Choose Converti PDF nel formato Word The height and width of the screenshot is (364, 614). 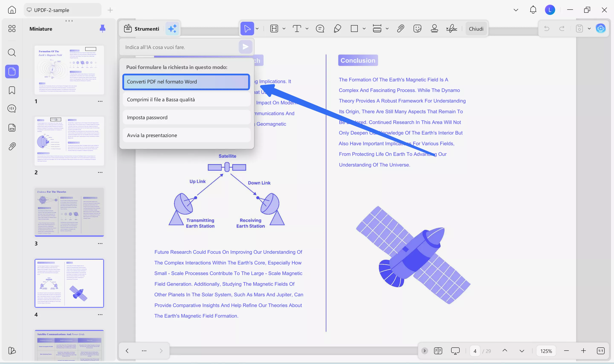[186, 82]
